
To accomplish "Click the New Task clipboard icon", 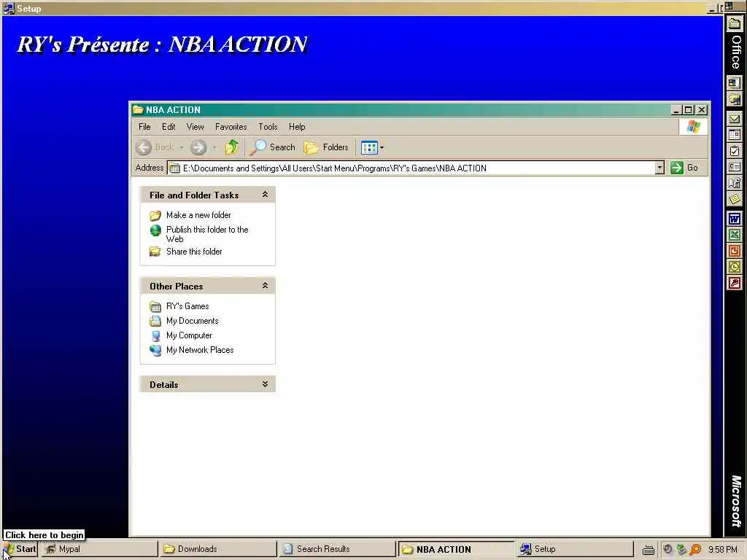I will tap(735, 152).
